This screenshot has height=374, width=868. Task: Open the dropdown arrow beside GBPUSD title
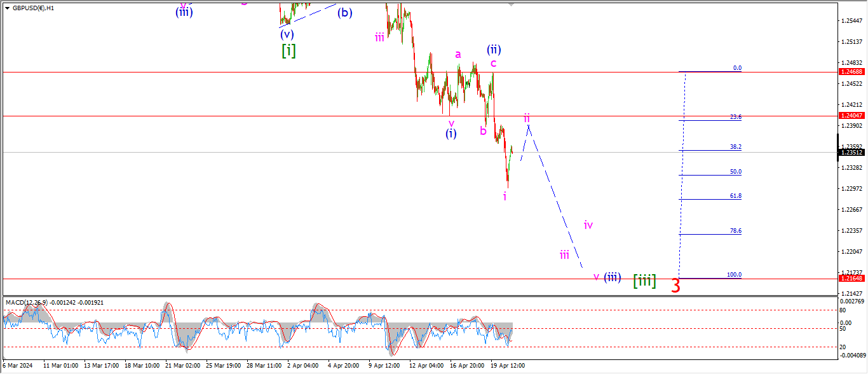[7, 8]
